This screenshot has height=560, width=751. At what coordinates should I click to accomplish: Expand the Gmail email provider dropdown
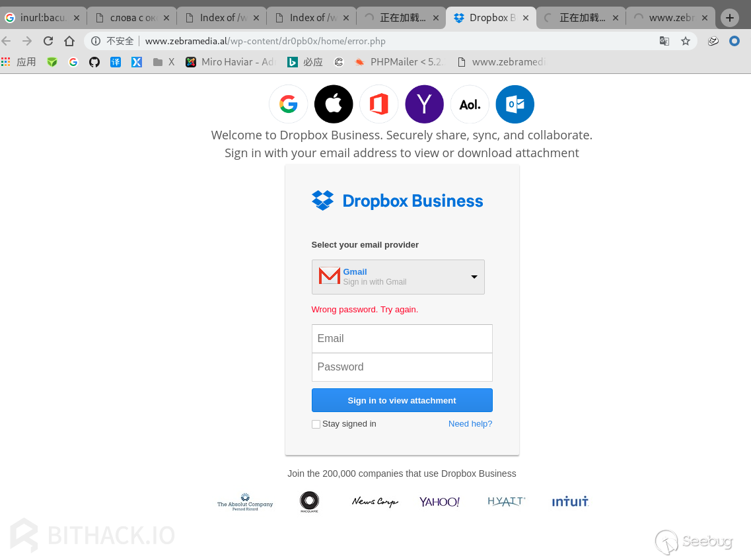point(398,277)
